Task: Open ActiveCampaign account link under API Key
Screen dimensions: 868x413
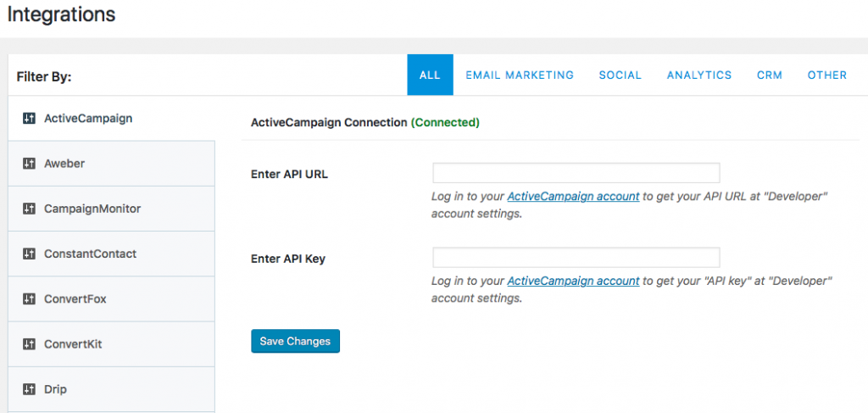Action: click(x=573, y=281)
